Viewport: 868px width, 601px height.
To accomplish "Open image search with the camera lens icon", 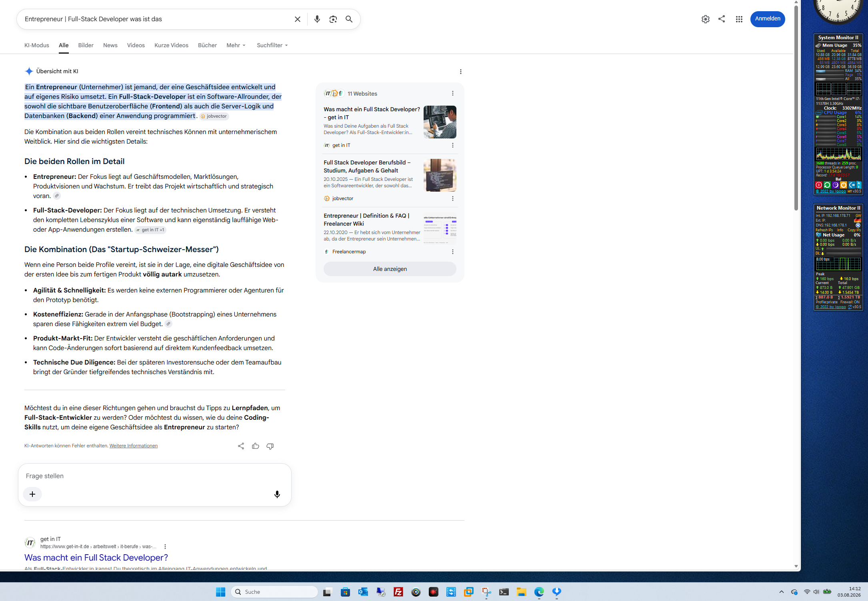I will point(333,19).
